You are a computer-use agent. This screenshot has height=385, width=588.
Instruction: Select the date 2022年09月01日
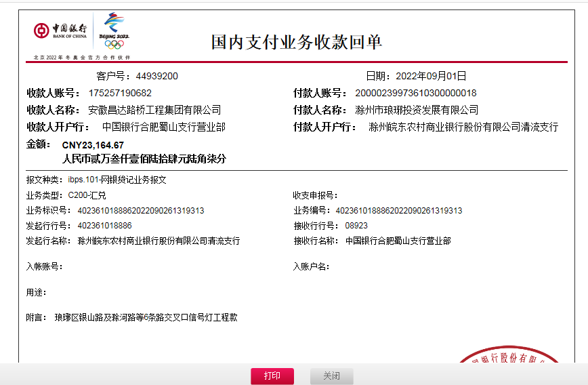coord(431,76)
